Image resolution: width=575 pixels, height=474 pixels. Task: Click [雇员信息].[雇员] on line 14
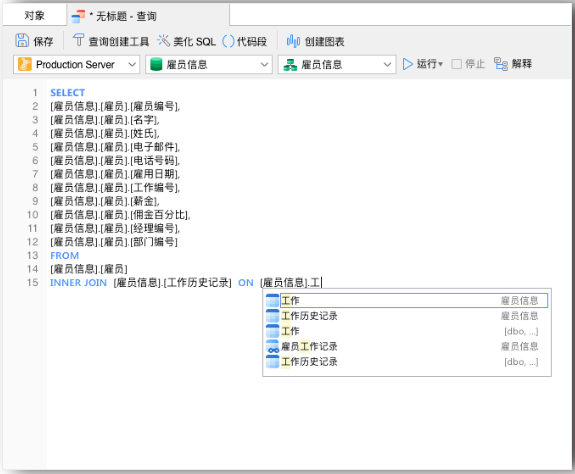pos(89,269)
